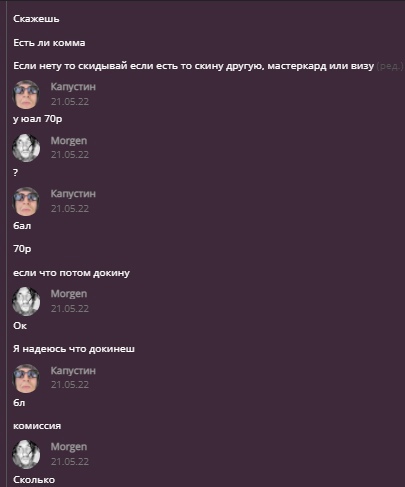This screenshot has height=487, width=405.
Task: Open the Капустин name above the 'бал' message
Action: pos(73,194)
